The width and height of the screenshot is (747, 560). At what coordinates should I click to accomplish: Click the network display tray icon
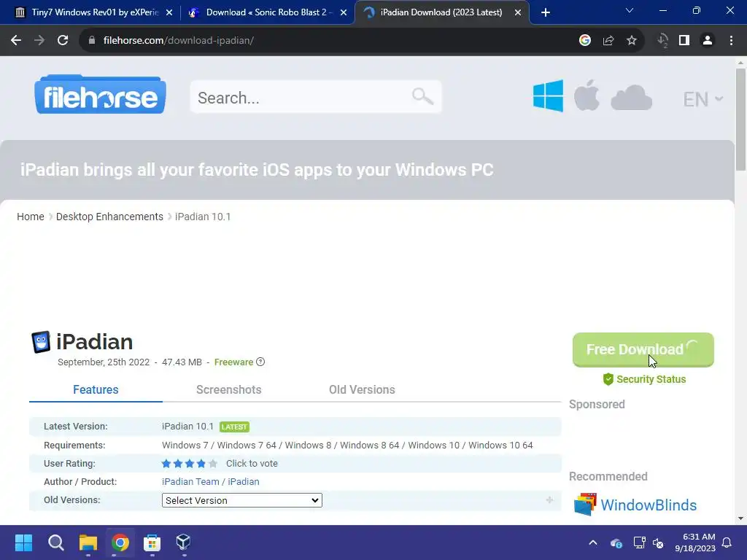click(639, 542)
